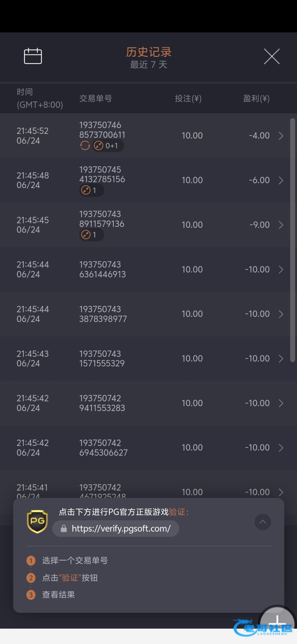Expand details for the -6.00 profit record
This screenshot has width=297, height=644.
pyautogui.click(x=281, y=180)
